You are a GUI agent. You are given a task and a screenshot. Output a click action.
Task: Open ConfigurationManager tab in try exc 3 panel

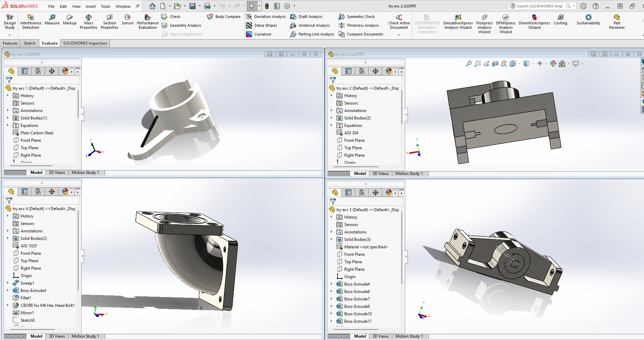[x=362, y=192]
